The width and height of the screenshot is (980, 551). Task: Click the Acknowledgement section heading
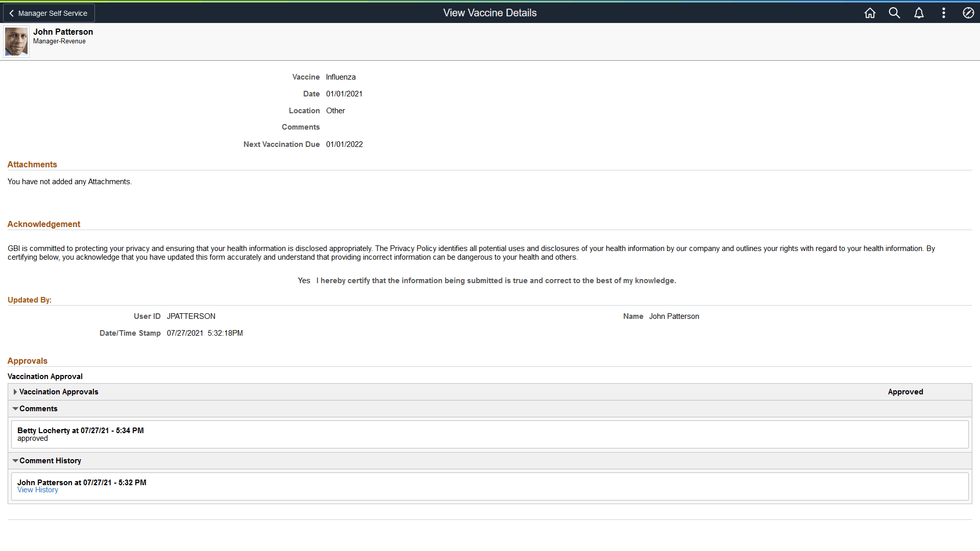pyautogui.click(x=44, y=224)
